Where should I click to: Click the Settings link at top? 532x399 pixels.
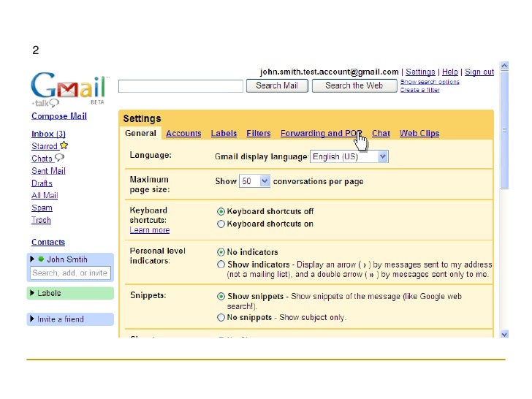(x=420, y=72)
